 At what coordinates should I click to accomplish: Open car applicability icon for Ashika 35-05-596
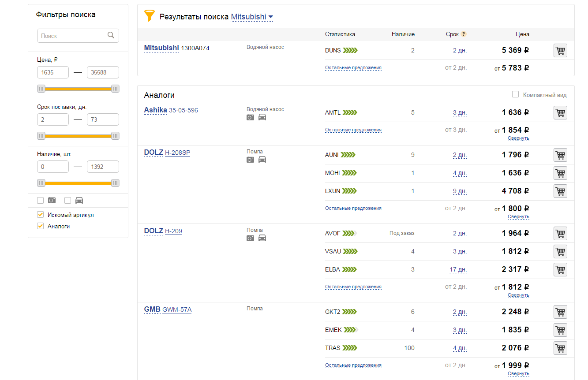tap(262, 117)
